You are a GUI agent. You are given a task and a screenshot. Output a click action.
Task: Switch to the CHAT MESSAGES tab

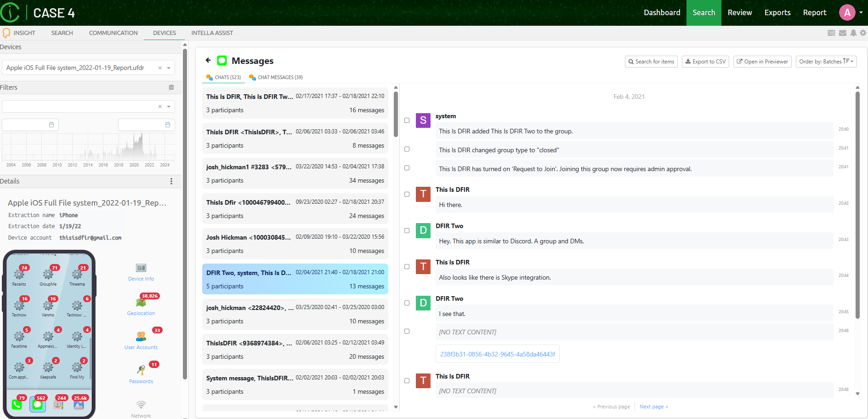(x=276, y=77)
